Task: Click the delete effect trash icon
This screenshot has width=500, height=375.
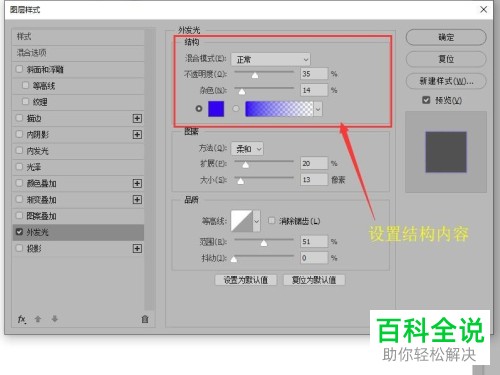Action: click(145, 319)
